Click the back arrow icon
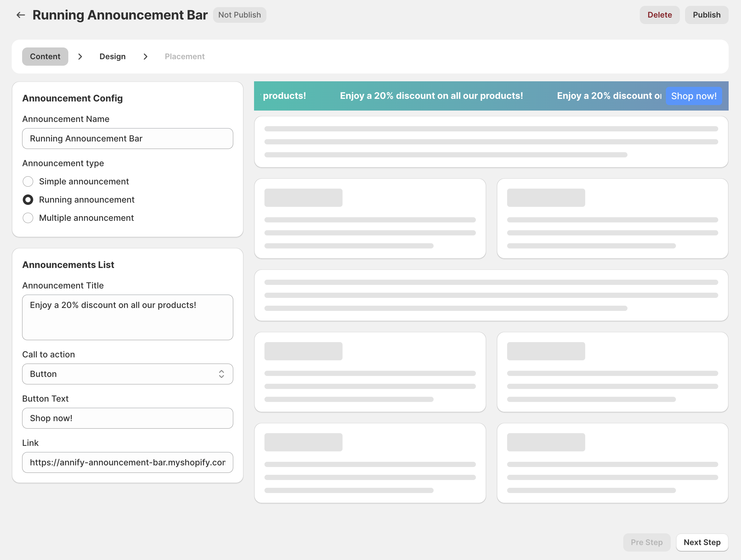Screen dimensions: 741x560 coord(21,15)
